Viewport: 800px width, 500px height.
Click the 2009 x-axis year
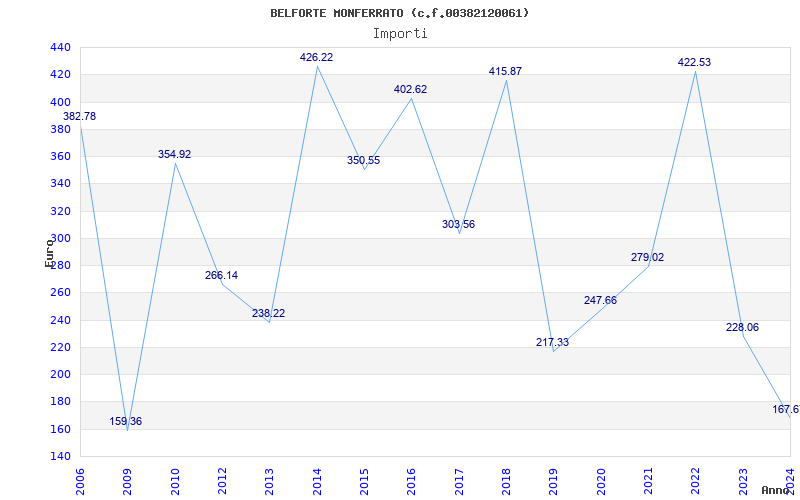[x=128, y=482]
